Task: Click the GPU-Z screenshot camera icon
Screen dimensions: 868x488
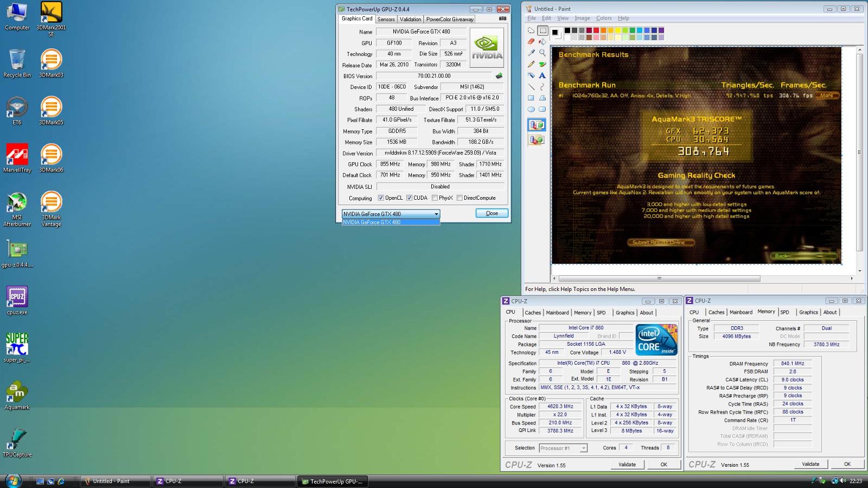Action: tap(502, 18)
